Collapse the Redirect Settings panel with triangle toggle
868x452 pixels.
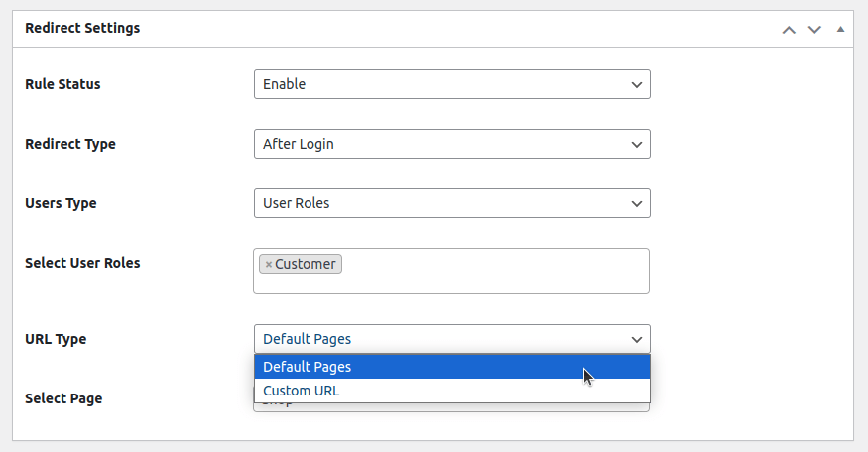tap(840, 29)
